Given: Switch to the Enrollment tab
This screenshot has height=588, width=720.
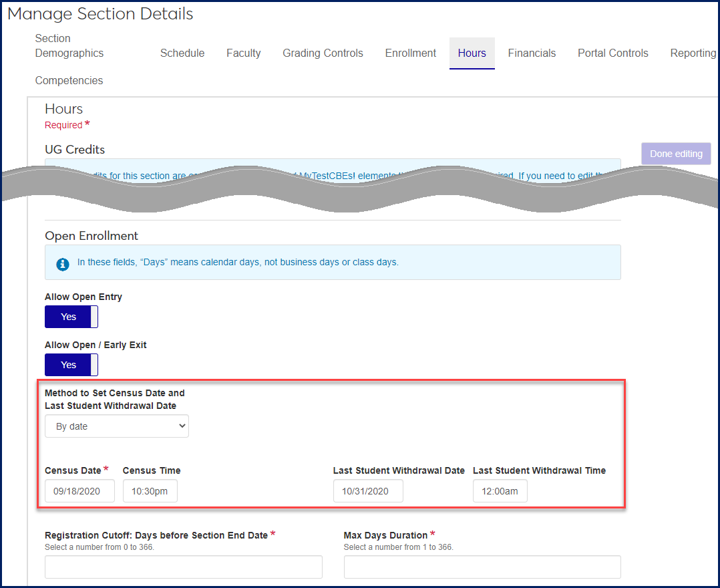Looking at the screenshot, I should click(410, 53).
